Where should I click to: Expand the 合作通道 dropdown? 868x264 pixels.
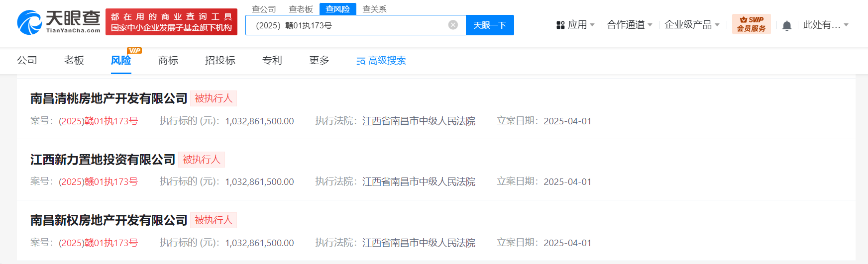[629, 25]
